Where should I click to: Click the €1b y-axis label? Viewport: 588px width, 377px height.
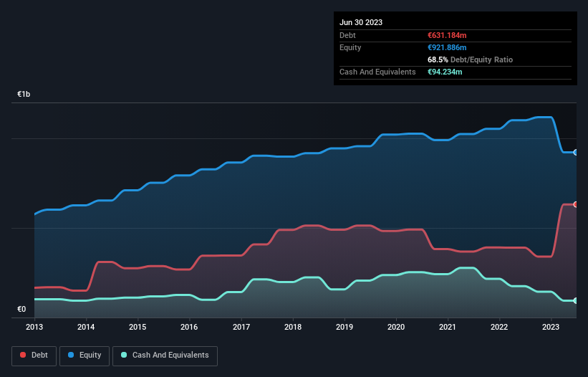(24, 94)
